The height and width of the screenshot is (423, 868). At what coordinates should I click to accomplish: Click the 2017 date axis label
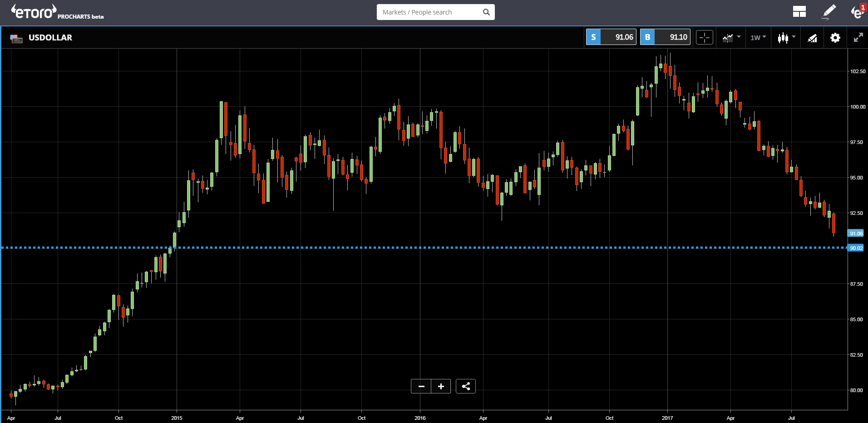pyautogui.click(x=667, y=418)
